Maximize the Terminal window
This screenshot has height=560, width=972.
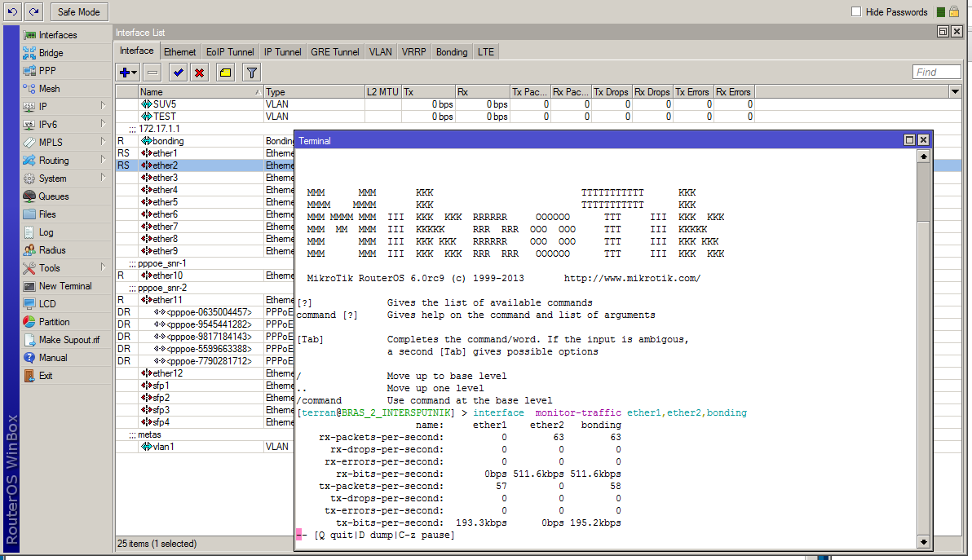[x=909, y=140]
